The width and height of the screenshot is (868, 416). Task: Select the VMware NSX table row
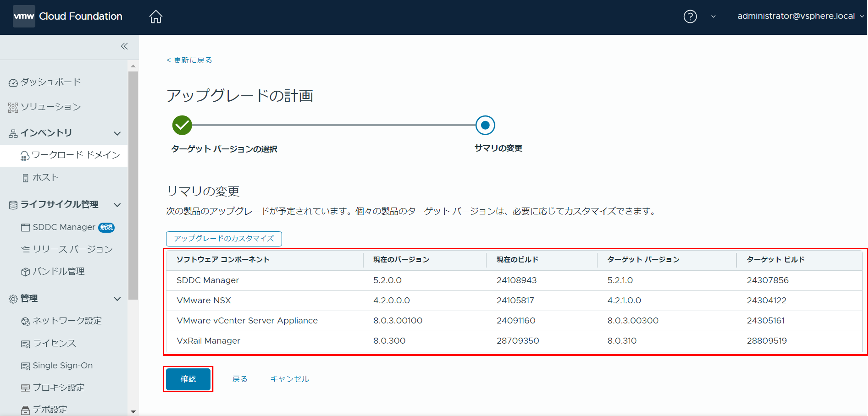coord(514,301)
